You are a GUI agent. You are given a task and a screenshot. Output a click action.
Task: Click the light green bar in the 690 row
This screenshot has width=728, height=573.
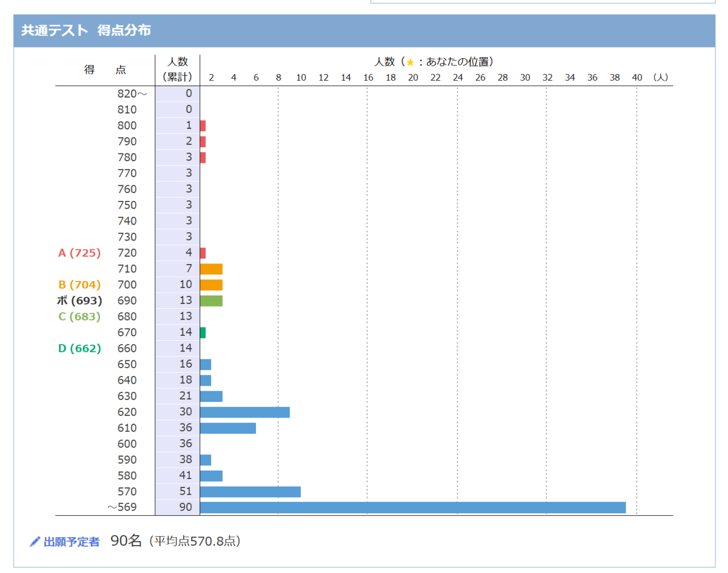211,301
